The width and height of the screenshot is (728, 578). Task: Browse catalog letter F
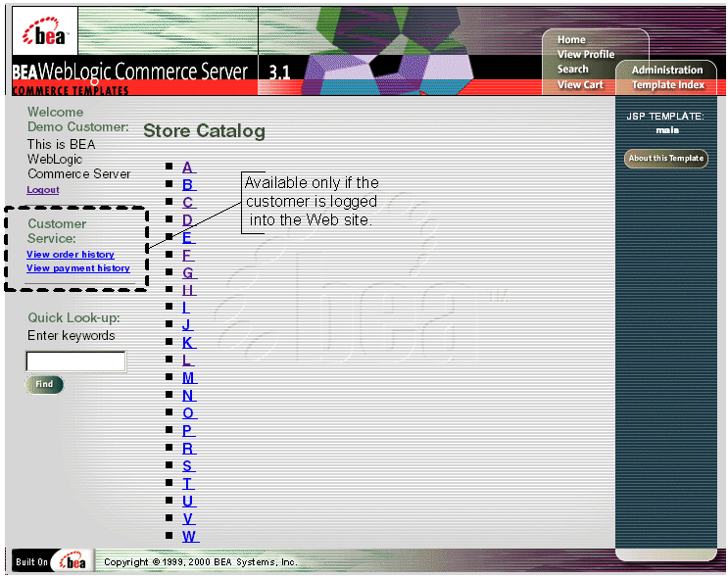click(187, 256)
